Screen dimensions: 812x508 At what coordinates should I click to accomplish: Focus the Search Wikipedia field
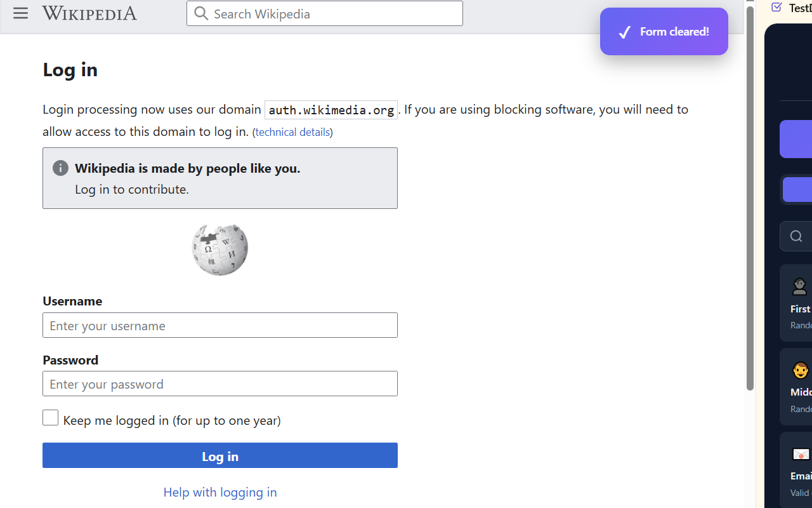[x=325, y=13]
